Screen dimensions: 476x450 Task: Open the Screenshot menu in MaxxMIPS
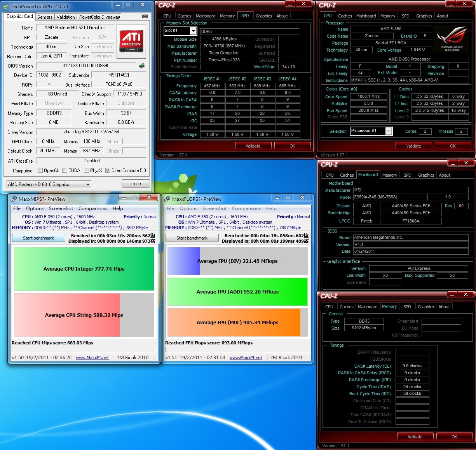(x=61, y=208)
